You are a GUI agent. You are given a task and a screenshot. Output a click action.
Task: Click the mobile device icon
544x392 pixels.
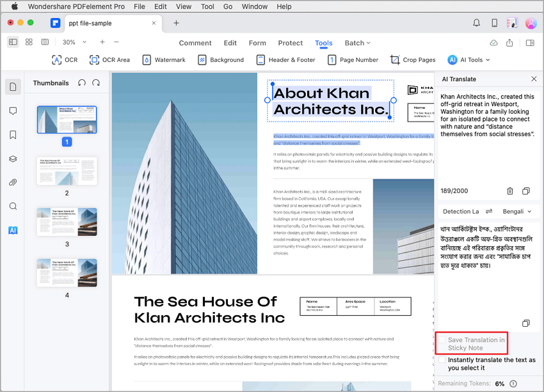tap(495, 23)
